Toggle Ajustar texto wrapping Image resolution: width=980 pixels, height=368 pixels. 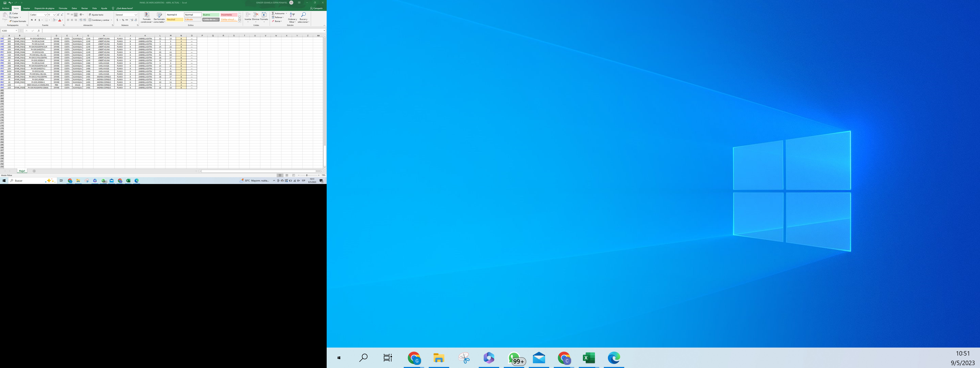(96, 15)
